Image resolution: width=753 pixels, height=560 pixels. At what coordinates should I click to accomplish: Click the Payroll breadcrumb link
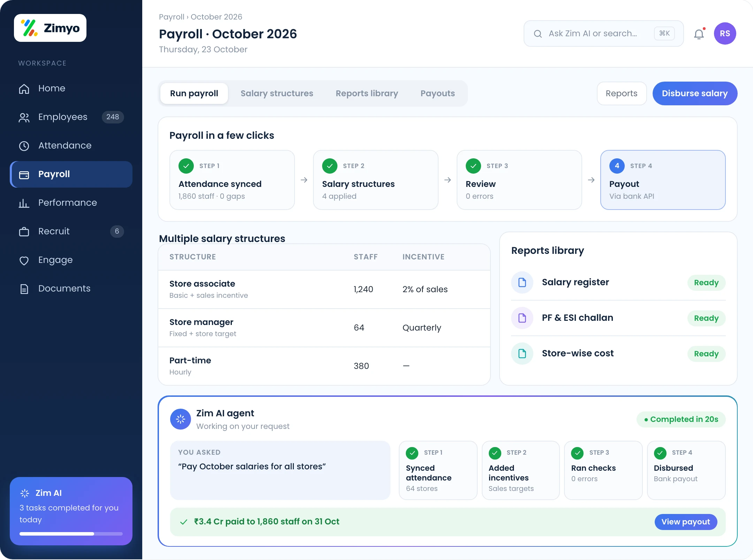(172, 17)
